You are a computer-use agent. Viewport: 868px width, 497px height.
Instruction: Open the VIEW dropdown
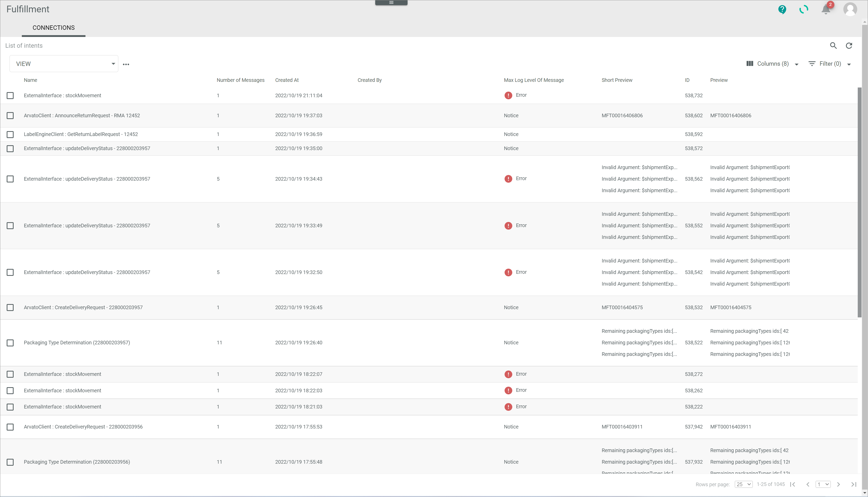tap(64, 64)
